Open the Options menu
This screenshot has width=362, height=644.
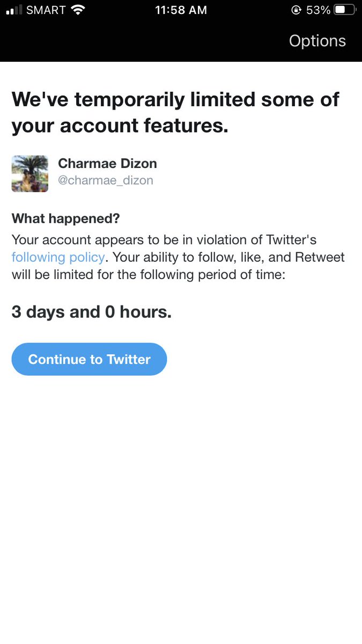click(317, 41)
